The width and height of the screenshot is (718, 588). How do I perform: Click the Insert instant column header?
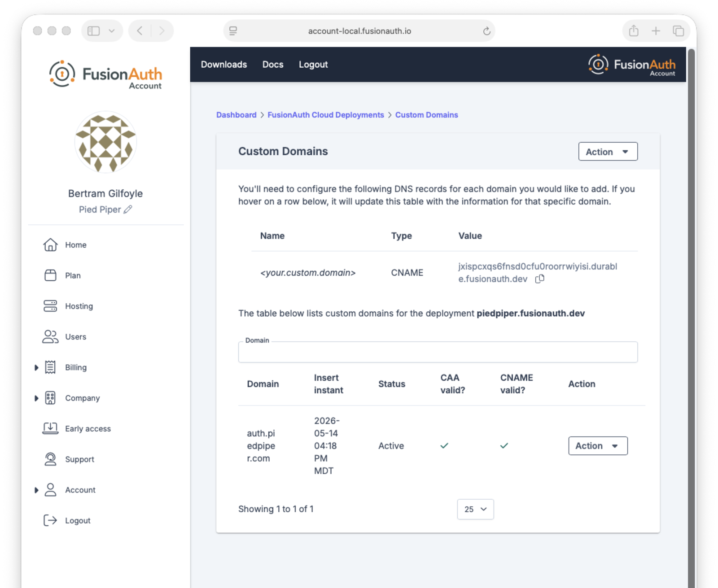coord(328,384)
